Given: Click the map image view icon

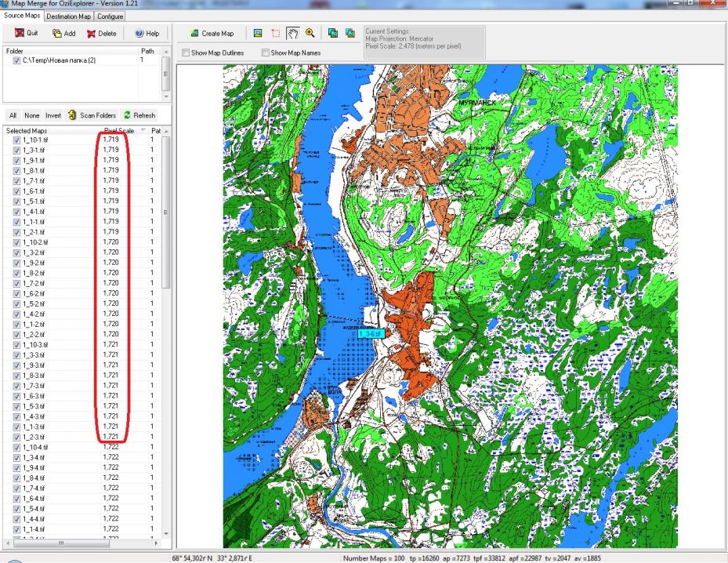Looking at the screenshot, I should [258, 34].
